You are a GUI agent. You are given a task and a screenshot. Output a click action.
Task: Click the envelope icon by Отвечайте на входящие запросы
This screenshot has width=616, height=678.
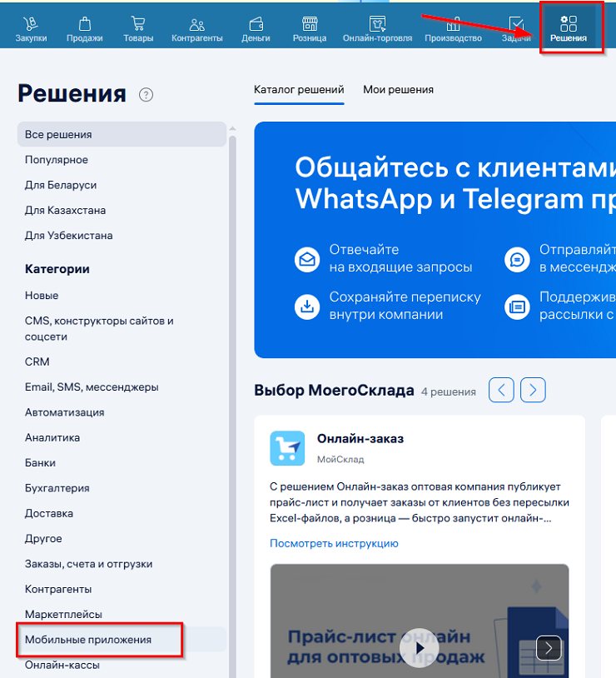click(307, 259)
